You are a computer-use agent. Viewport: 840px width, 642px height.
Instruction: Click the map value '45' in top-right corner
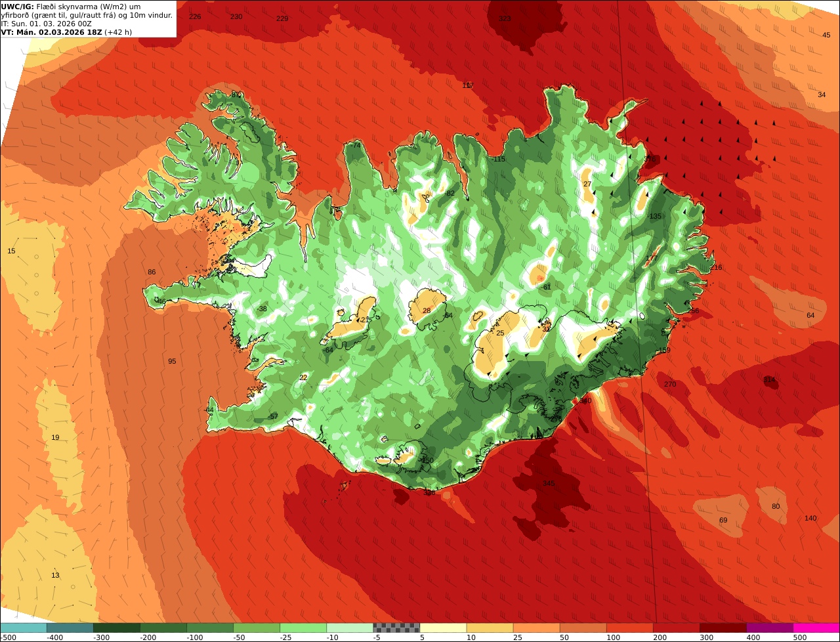coord(826,35)
